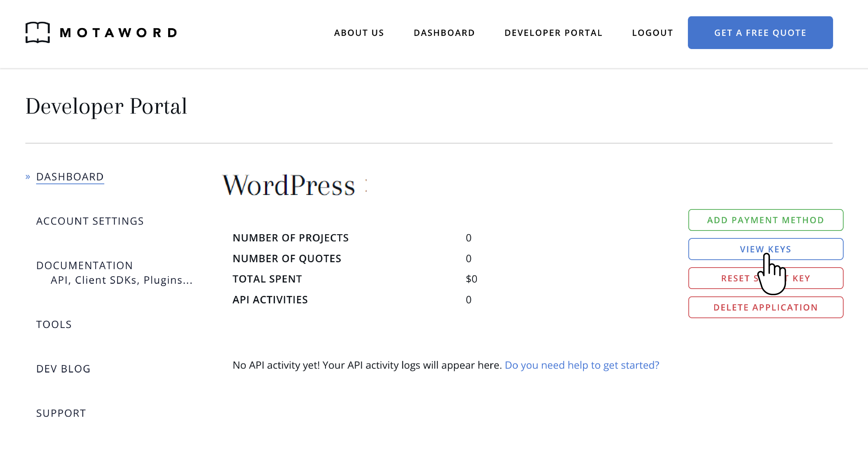
Task: Select Dashboard in the left sidebar
Action: (70, 177)
